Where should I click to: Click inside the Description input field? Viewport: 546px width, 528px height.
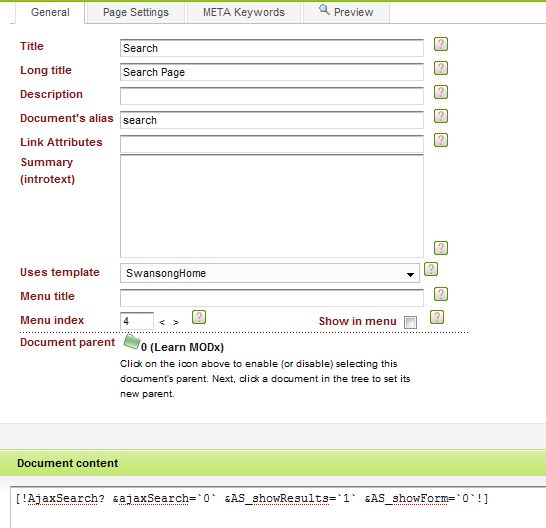click(x=272, y=96)
